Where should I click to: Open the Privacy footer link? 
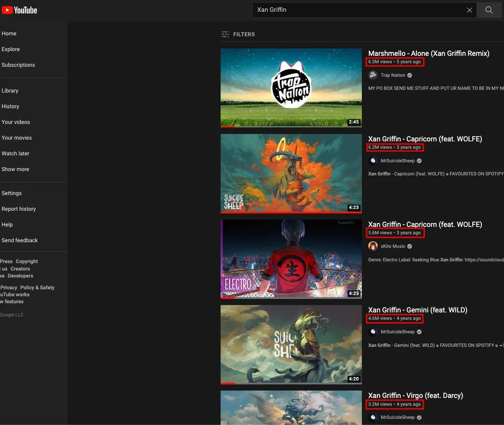[9, 288]
